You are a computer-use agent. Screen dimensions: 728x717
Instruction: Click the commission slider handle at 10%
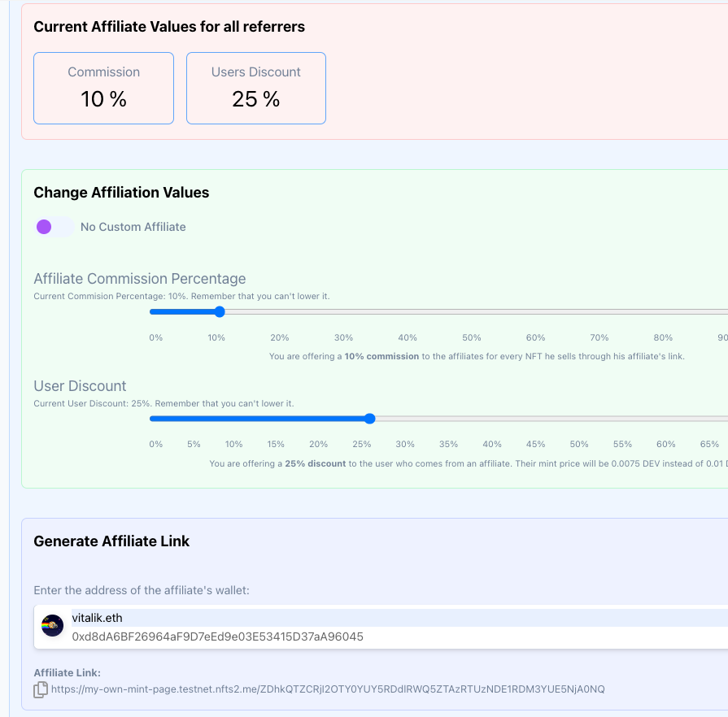pos(219,311)
